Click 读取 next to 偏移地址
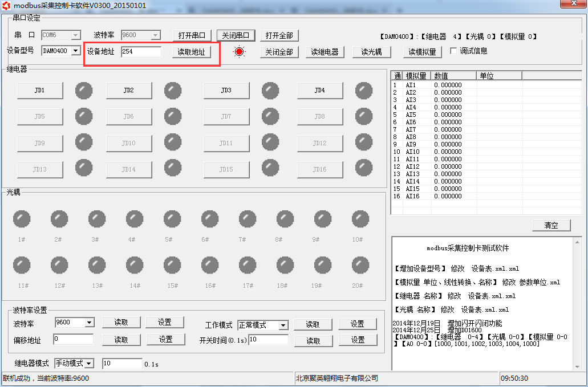Screen dimensions: 588x387 pos(121,340)
